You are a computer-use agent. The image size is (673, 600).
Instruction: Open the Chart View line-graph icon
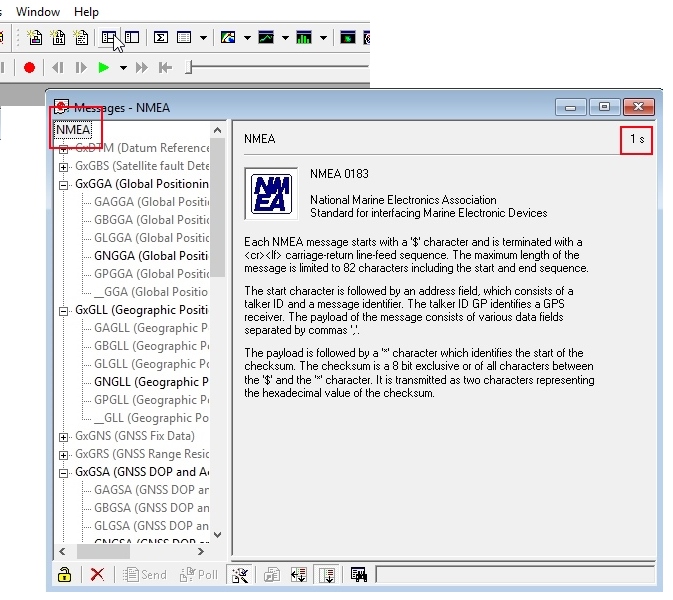pos(266,38)
